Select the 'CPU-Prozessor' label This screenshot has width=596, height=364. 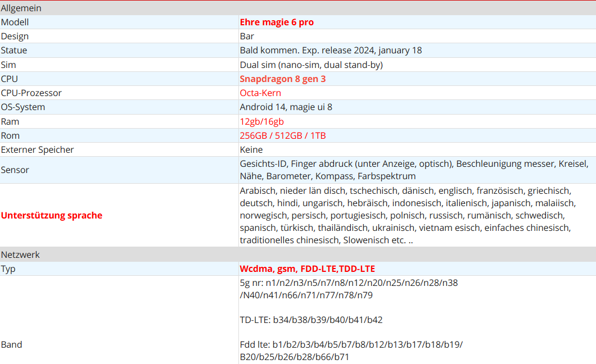coord(31,93)
